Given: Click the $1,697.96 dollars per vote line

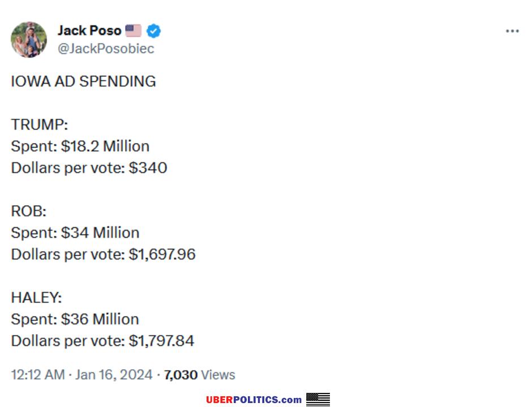Looking at the screenshot, I should pyautogui.click(x=103, y=254).
